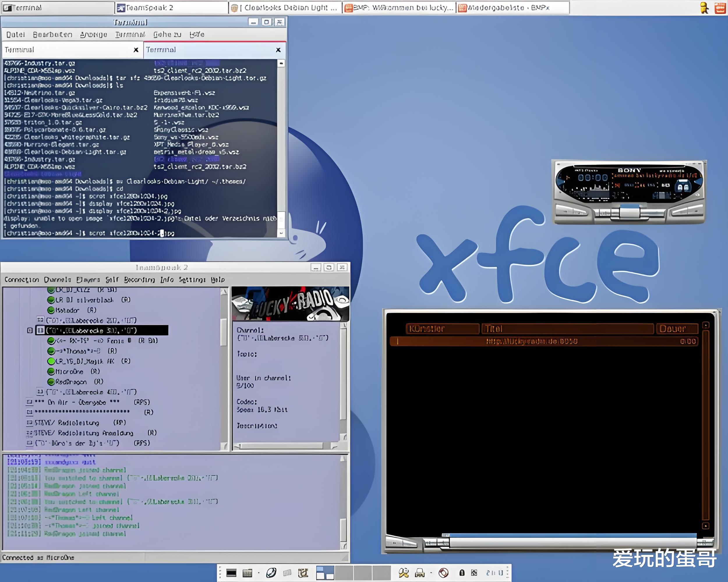Switch to second workspace in pager
The height and width of the screenshot is (582, 728).
tap(344, 573)
